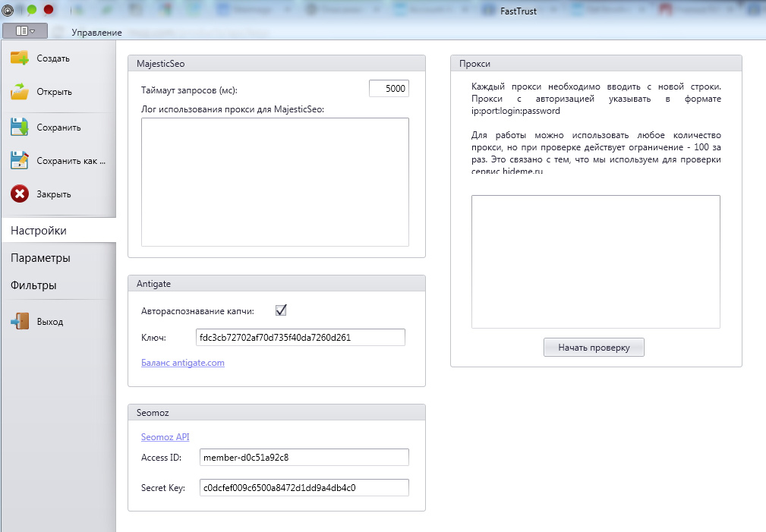Select the Управление ribbon tab
Image resolution: width=766 pixels, height=532 pixels.
(96, 32)
